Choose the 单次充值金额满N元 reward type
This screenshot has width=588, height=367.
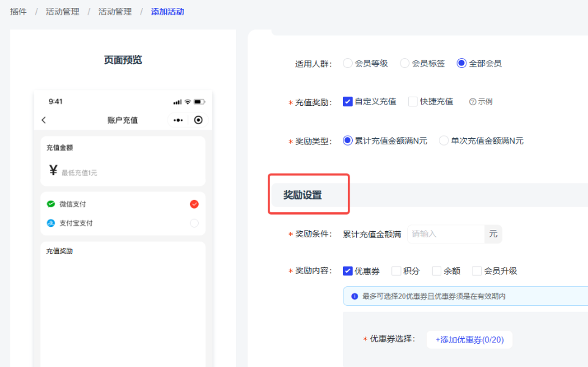click(x=444, y=141)
